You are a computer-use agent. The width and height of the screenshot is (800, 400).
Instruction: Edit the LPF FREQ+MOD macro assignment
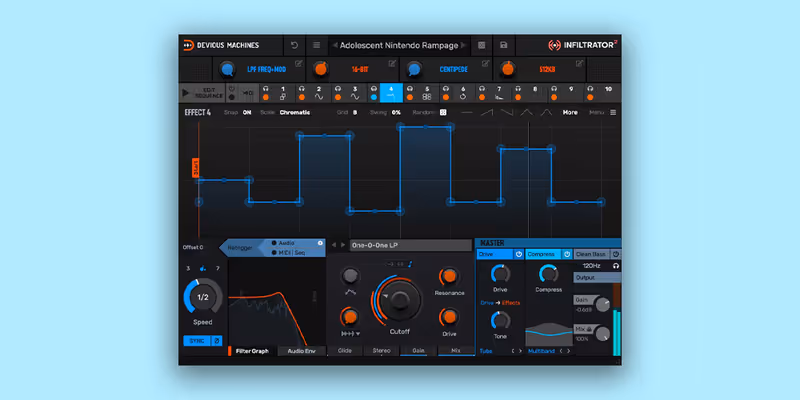click(x=299, y=63)
